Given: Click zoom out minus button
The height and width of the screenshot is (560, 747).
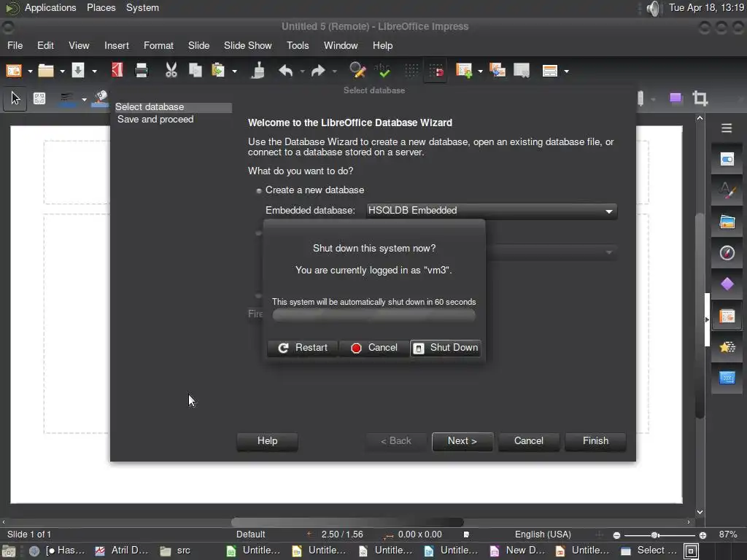Looking at the screenshot, I should point(616,535).
